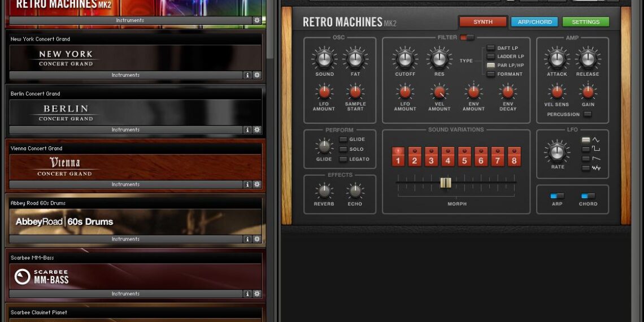Open gear options for Scarbee MM-Bass
Screen dimensions: 644x322
[x=257, y=294]
